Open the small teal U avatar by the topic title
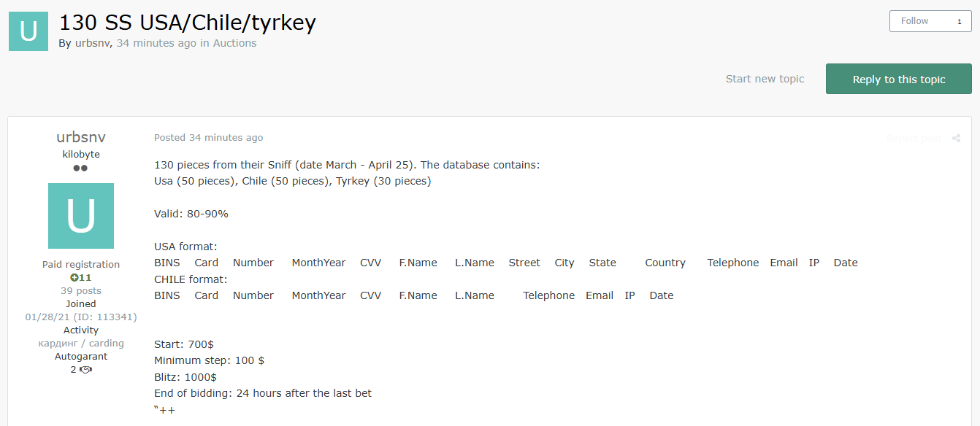980x426 pixels. pos(28,31)
